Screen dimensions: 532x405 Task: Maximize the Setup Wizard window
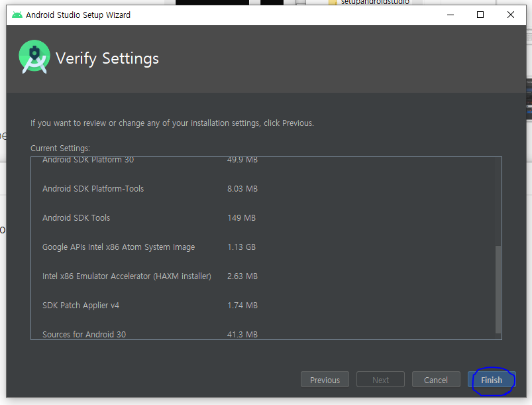point(480,15)
